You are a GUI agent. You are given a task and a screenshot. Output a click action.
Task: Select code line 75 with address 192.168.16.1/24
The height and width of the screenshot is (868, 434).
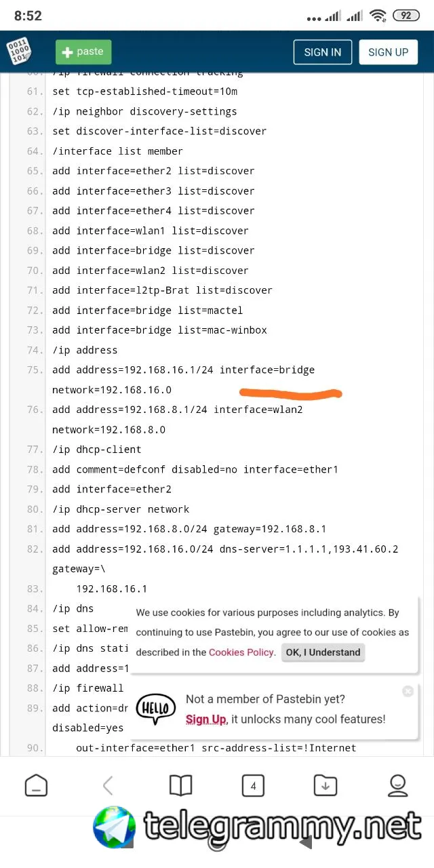(x=183, y=380)
